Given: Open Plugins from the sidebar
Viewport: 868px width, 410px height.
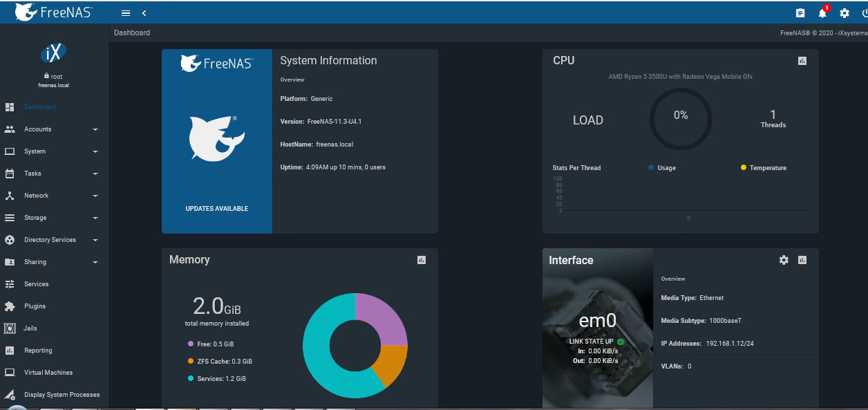Looking at the screenshot, I should coord(35,306).
